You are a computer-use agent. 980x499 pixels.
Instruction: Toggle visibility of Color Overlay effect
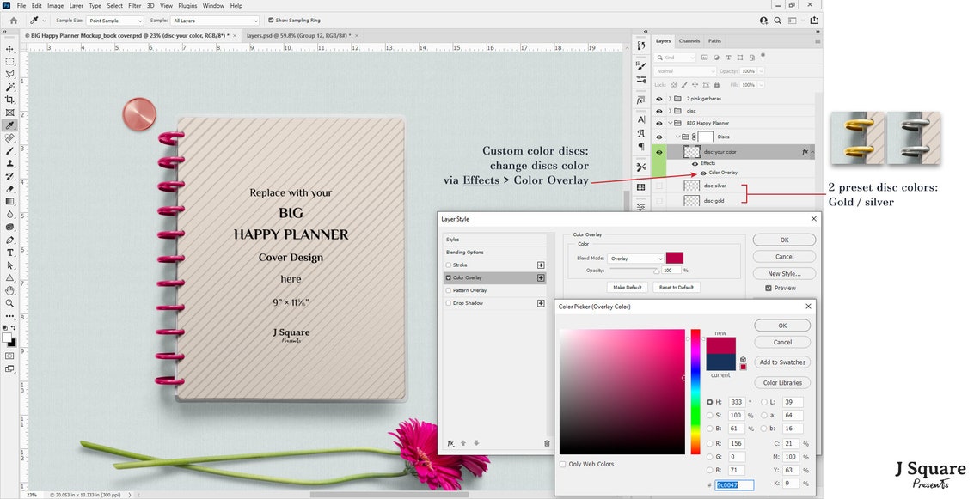703,173
